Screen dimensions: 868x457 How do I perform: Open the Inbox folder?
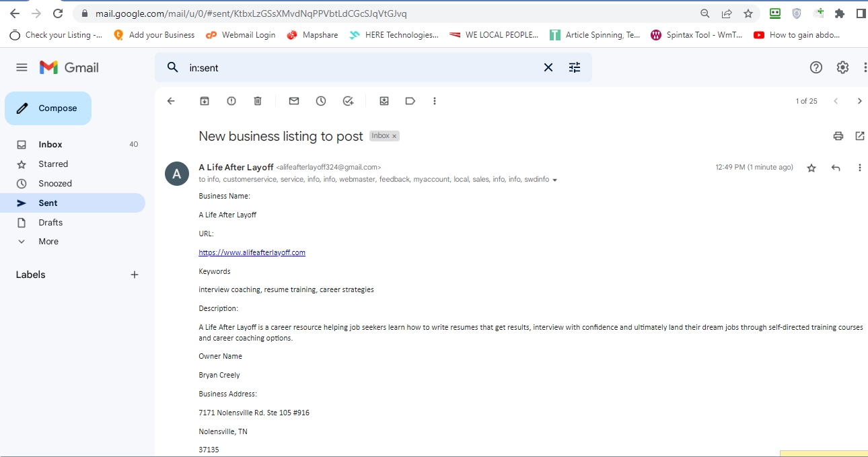point(50,145)
